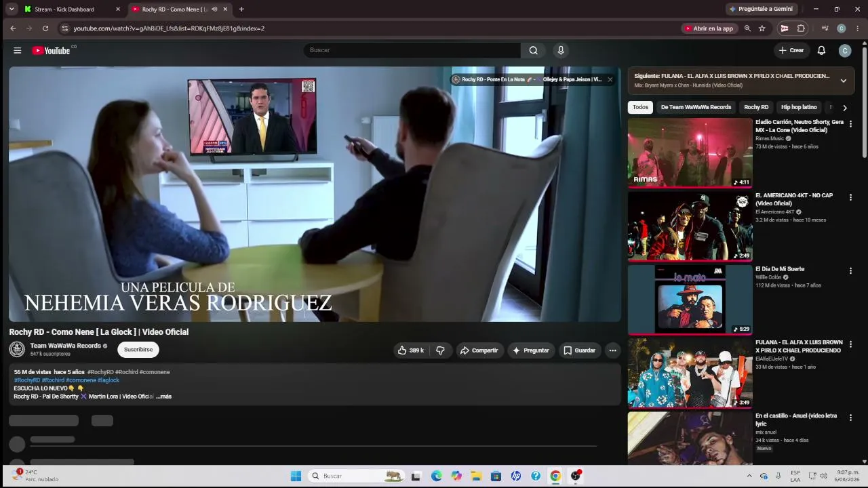This screenshot has height=488, width=868.
Task: Select De Team WaWaWa Records chip
Action: 696,107
